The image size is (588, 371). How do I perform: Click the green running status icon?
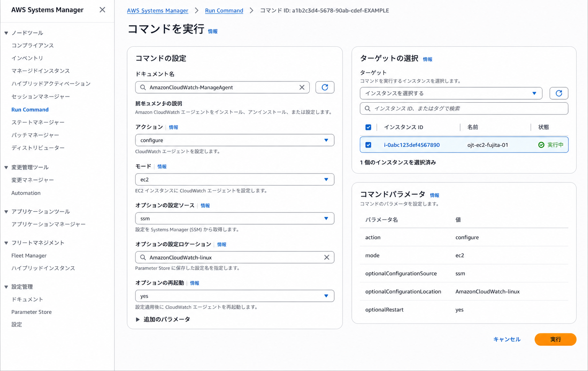click(541, 145)
